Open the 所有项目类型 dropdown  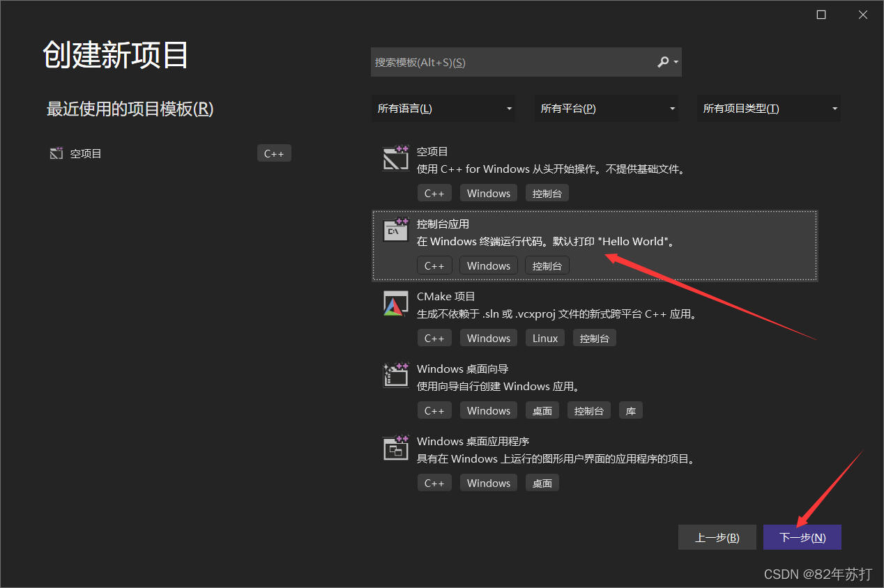click(x=768, y=108)
